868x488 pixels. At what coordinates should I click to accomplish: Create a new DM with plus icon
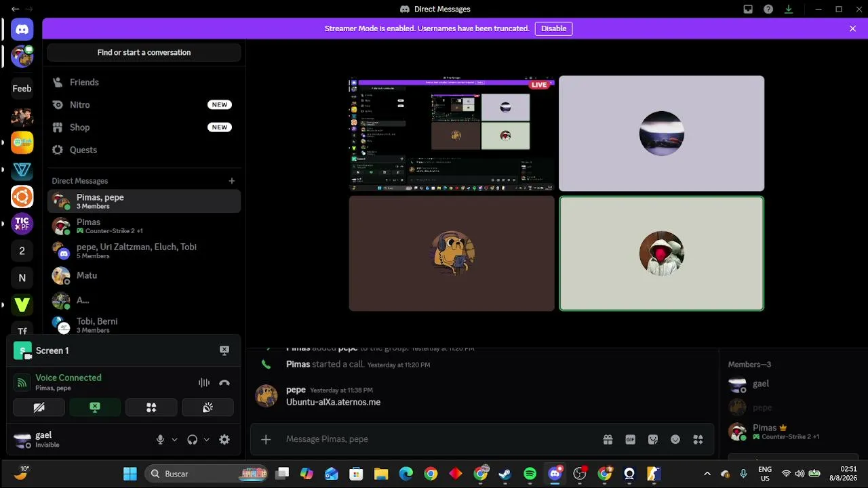point(231,181)
